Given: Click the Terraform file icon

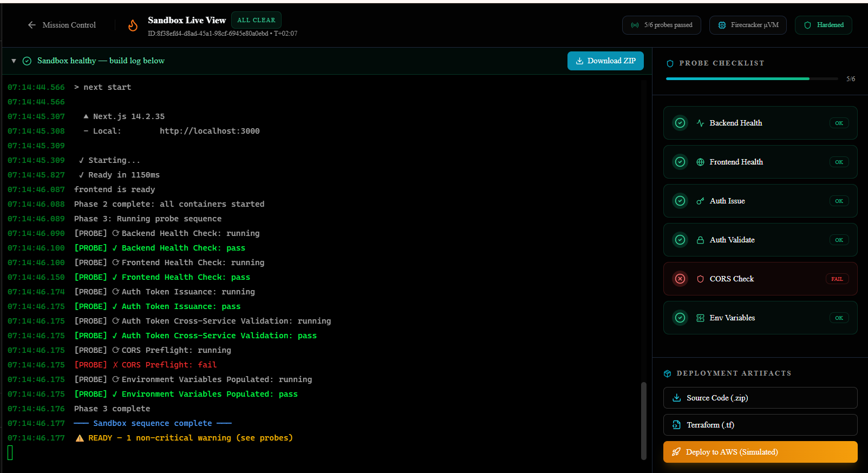Looking at the screenshot, I should [x=676, y=425].
